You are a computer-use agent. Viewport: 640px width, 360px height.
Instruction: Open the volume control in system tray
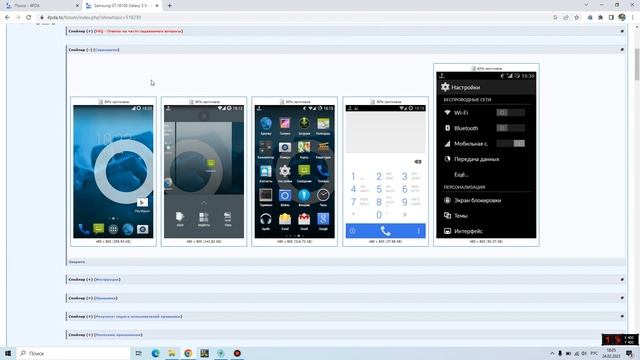click(x=584, y=353)
